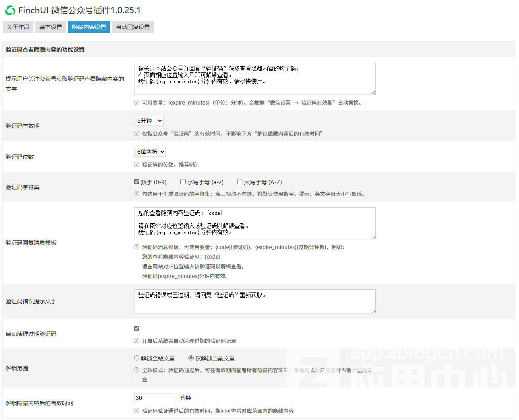Screen dimensions: 519x420
Task: Switch to 基本设置 tab
Action: pyautogui.click(x=51, y=27)
